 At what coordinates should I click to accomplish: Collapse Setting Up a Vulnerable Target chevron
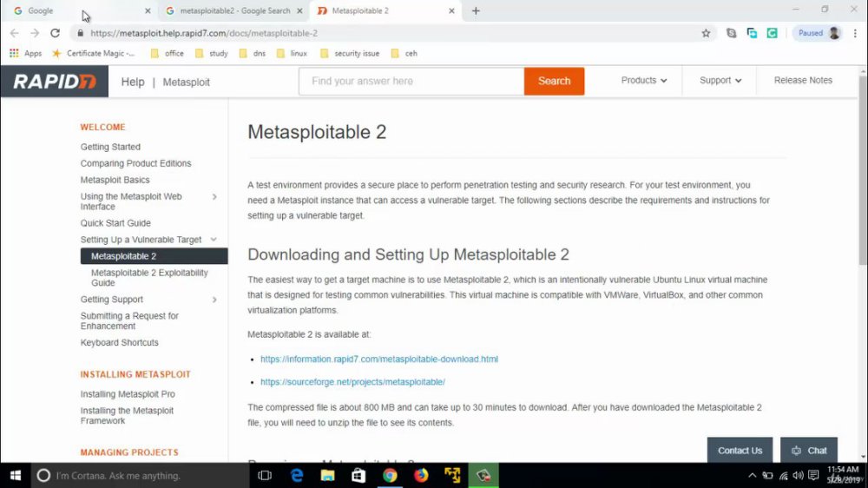click(x=214, y=240)
